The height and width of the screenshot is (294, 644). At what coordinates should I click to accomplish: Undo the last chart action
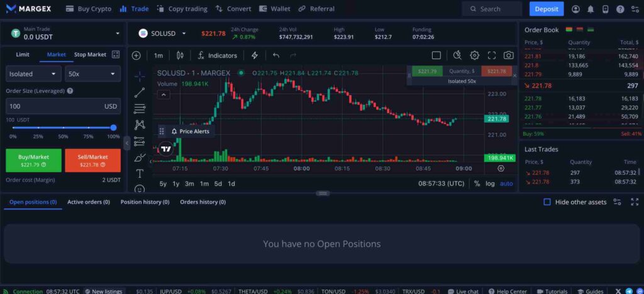click(276, 55)
